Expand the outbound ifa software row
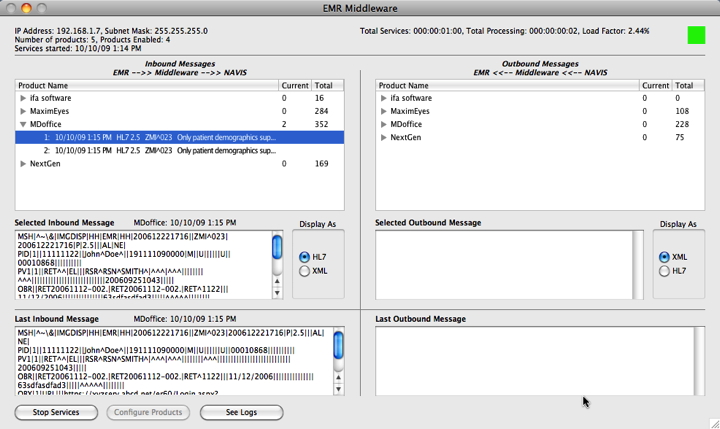This screenshot has width=720, height=429. [x=384, y=99]
